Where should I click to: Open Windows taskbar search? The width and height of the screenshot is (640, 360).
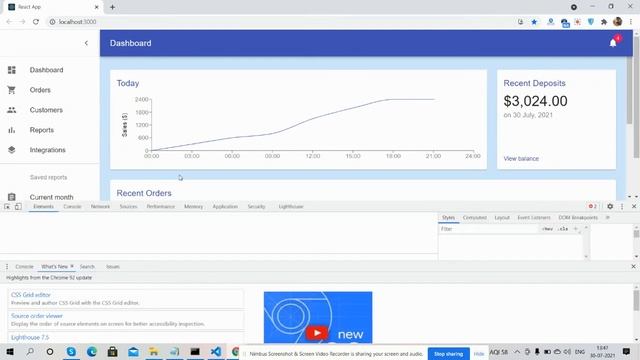click(30, 351)
